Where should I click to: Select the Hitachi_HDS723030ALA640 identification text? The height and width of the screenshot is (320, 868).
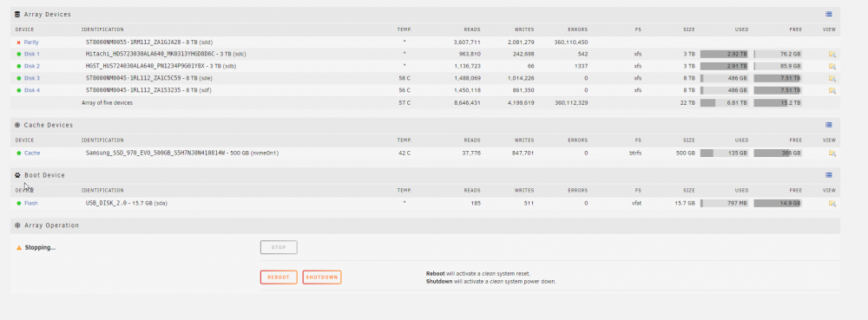click(x=166, y=54)
